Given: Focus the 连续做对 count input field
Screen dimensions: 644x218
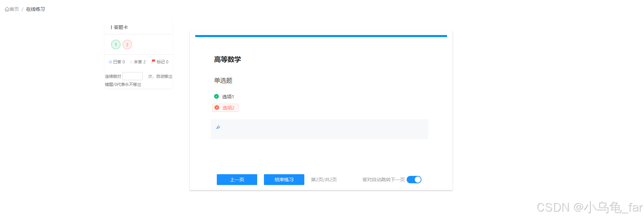Looking at the screenshot, I should 133,76.
